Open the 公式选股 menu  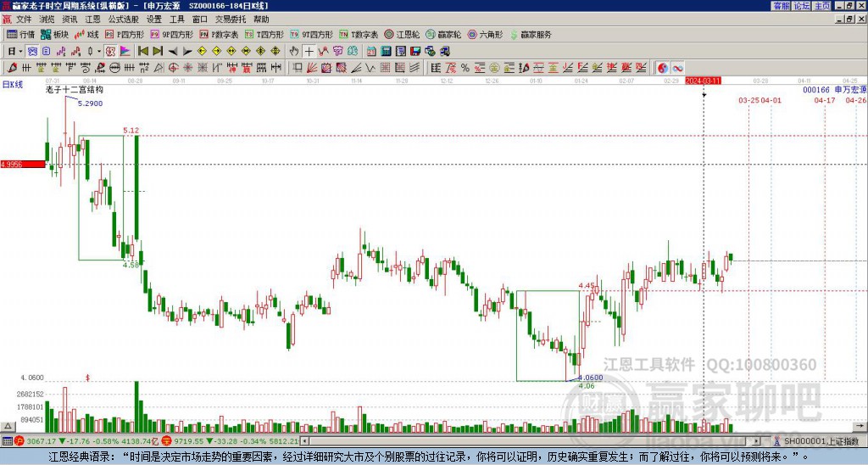(124, 20)
